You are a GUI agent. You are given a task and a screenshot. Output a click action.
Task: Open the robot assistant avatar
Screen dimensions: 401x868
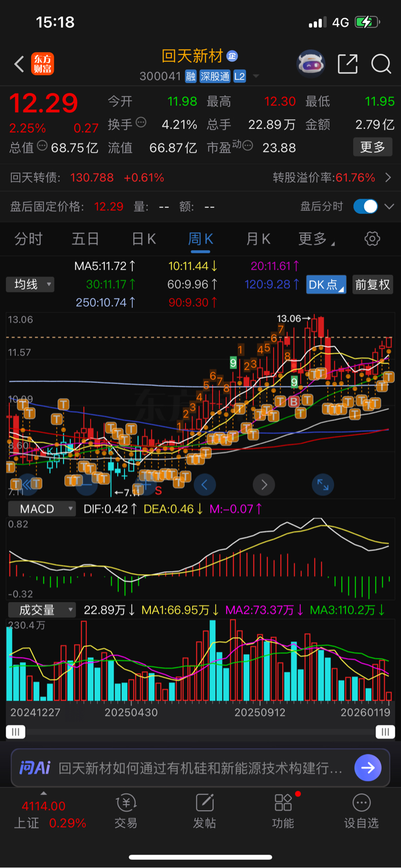pos(311,64)
